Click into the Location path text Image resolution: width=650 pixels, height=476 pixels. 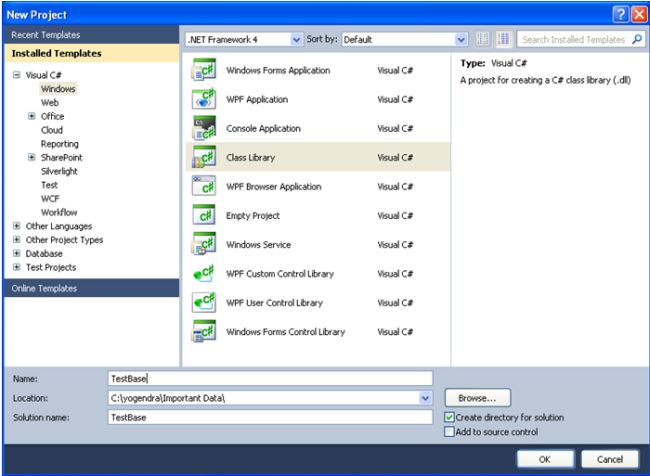point(167,398)
